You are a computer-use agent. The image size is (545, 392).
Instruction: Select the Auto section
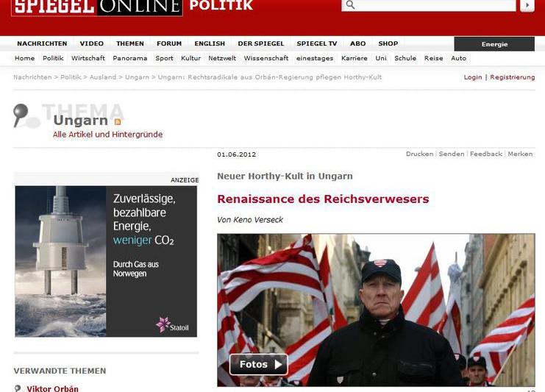[458, 58]
